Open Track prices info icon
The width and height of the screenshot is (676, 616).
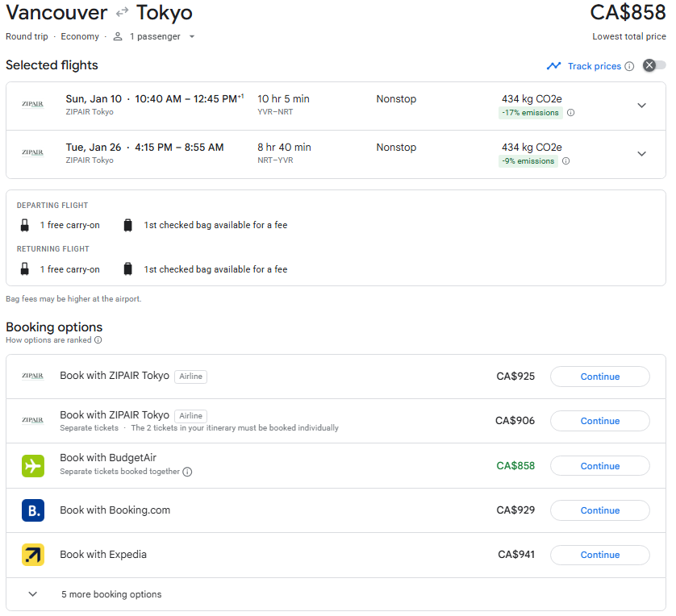[x=629, y=66]
